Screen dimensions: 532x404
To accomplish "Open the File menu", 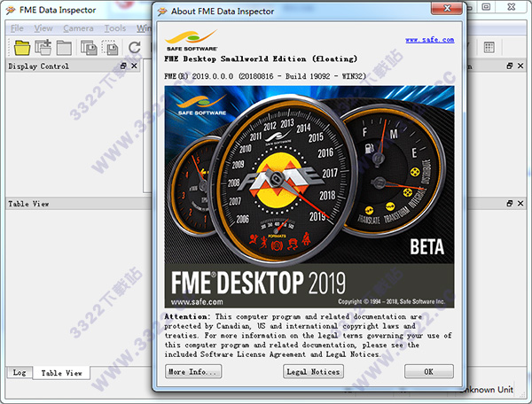I will [17, 28].
